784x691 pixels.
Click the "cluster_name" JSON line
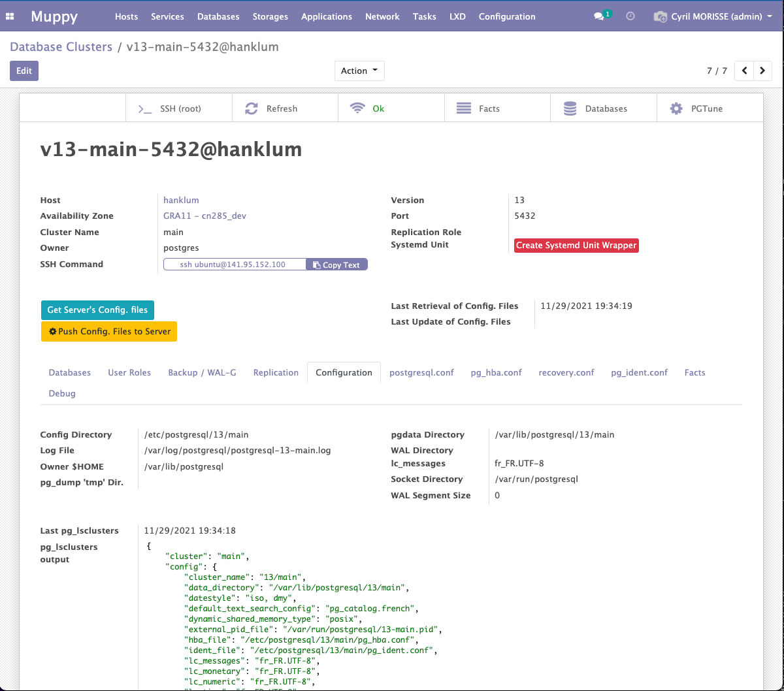(x=244, y=577)
